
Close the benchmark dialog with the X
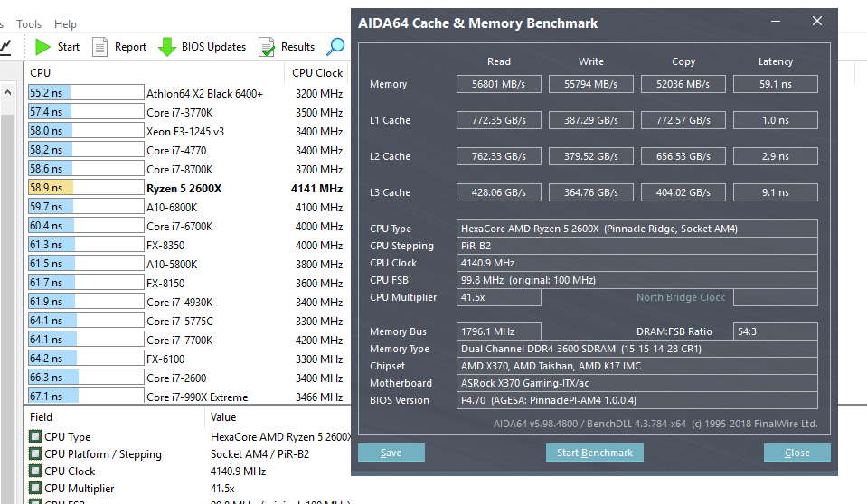[x=817, y=21]
